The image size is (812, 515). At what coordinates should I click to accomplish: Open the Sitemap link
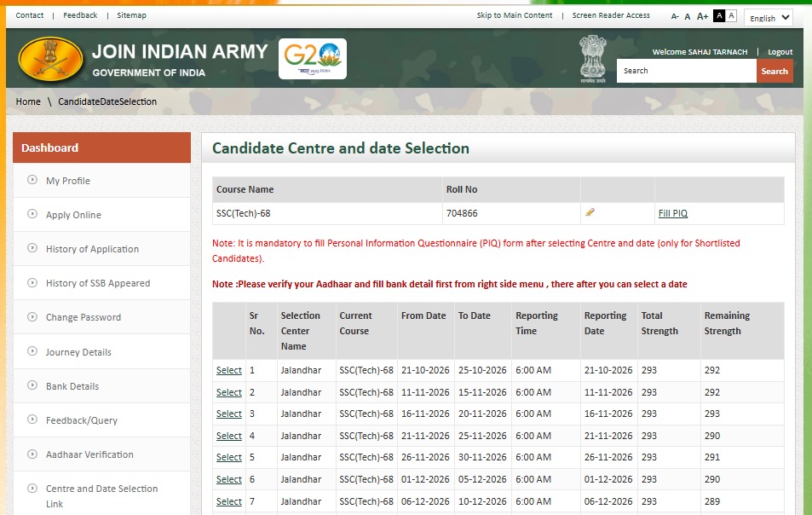(x=131, y=15)
